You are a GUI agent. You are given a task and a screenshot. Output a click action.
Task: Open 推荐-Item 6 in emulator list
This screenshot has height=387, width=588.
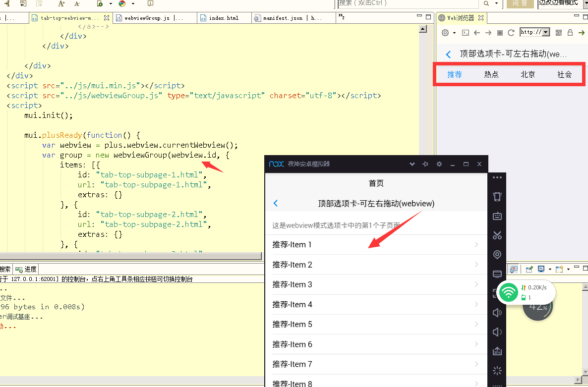(376, 344)
